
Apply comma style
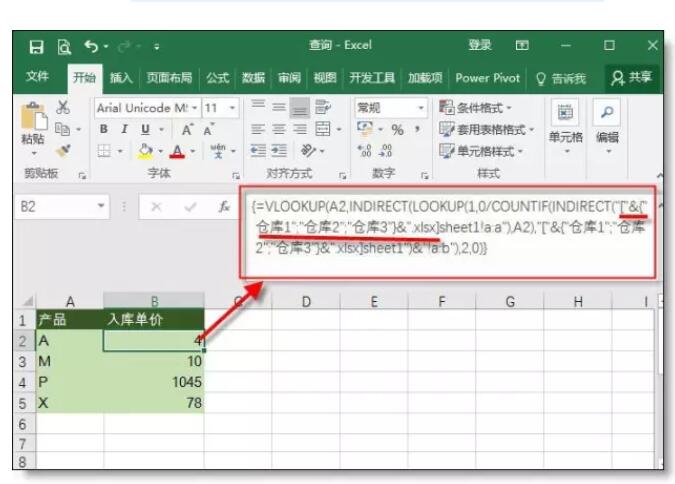click(x=417, y=129)
